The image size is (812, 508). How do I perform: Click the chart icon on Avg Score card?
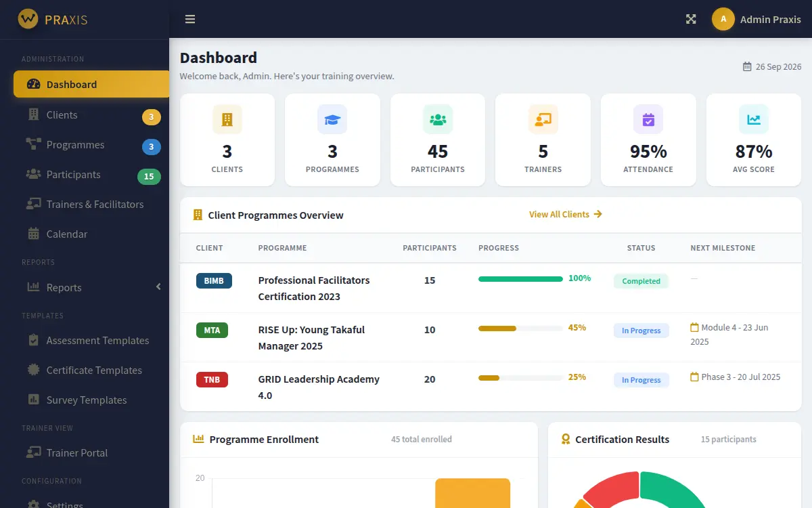tap(754, 119)
